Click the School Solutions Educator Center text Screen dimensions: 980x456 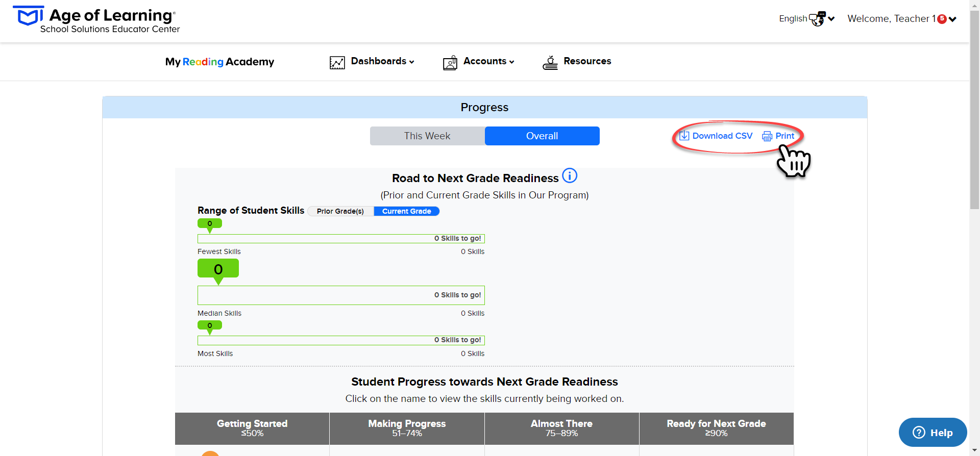pos(110,30)
